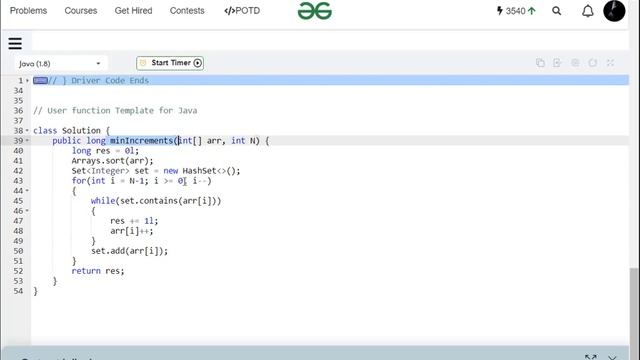640x360 pixels.
Task: Open editor settings gear icon
Action: tap(575, 63)
